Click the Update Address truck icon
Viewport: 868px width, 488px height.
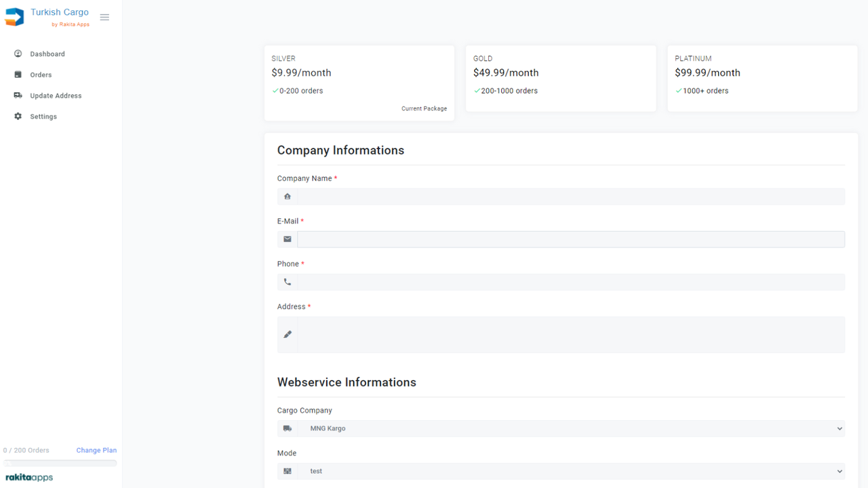coord(18,96)
